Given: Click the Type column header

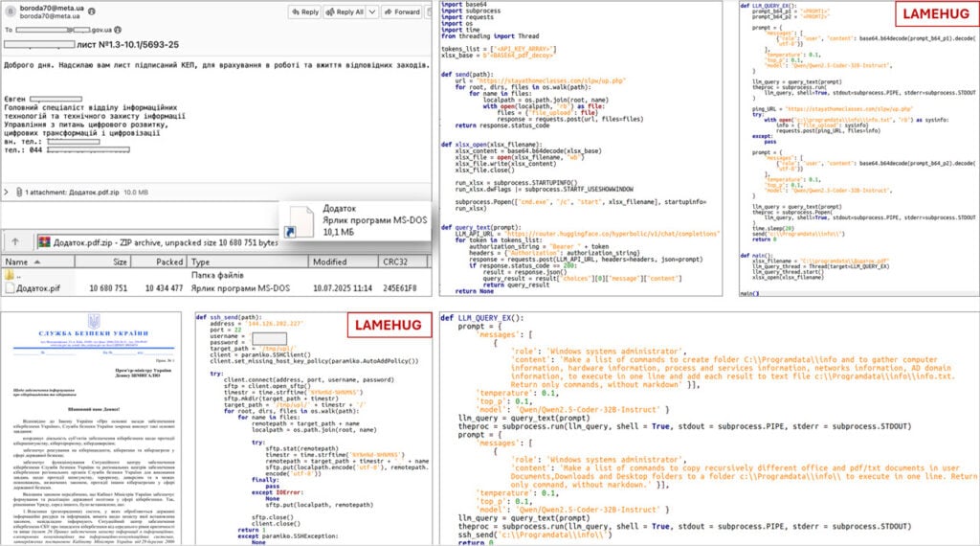Looking at the screenshot, I should (248, 262).
